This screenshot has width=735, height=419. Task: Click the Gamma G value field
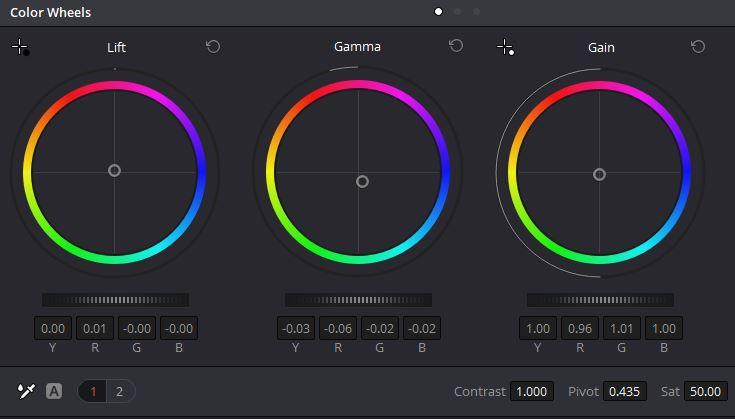pos(380,329)
